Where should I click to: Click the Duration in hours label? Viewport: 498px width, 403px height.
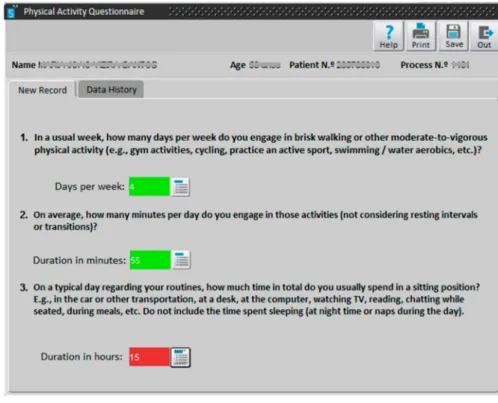point(82,356)
